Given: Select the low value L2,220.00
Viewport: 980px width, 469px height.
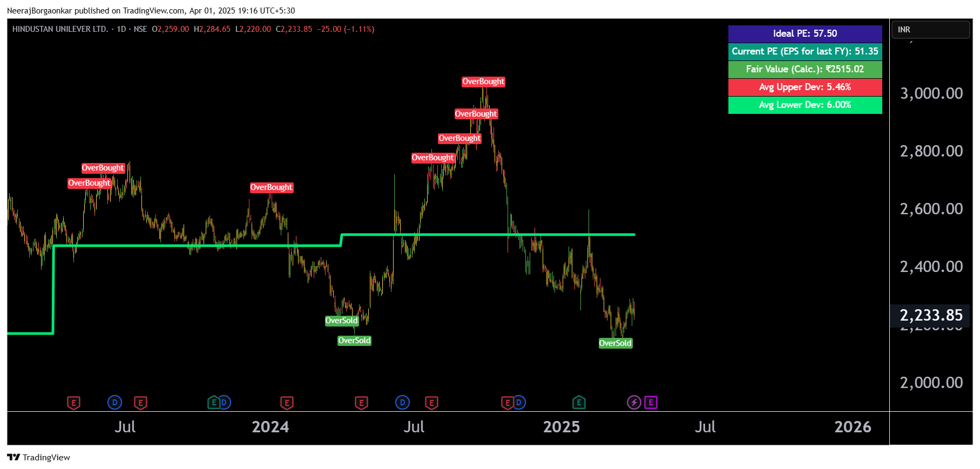Looking at the screenshot, I should [253, 29].
